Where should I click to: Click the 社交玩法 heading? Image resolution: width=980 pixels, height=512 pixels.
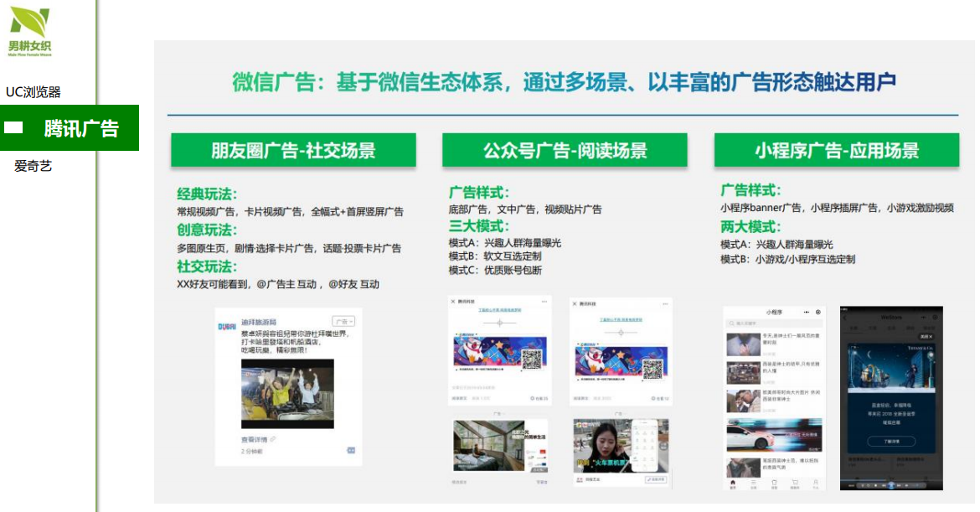pos(207,266)
